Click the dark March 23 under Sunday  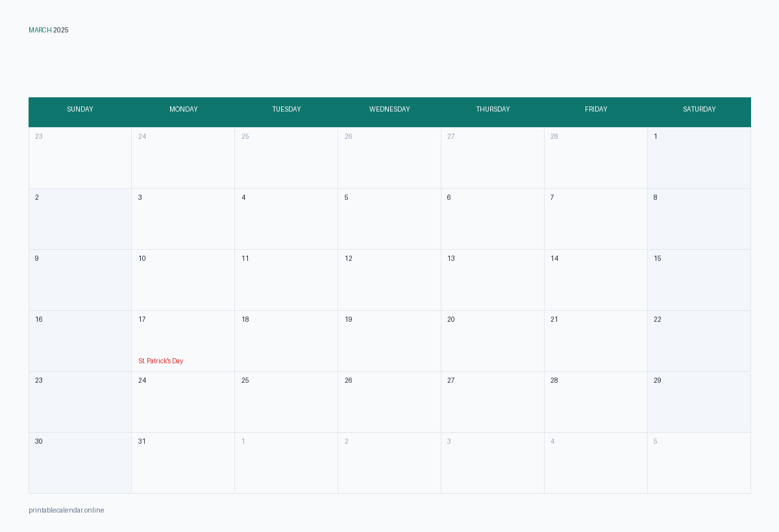[x=39, y=381]
